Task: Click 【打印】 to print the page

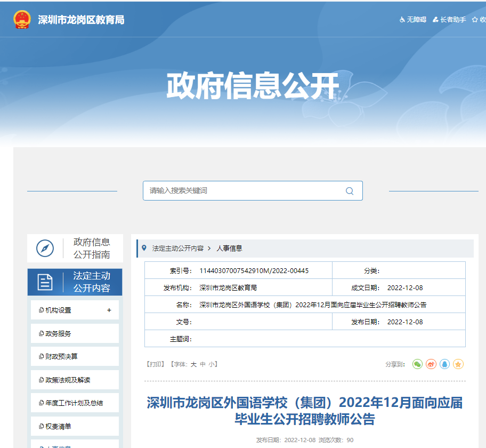Action: tap(155, 364)
